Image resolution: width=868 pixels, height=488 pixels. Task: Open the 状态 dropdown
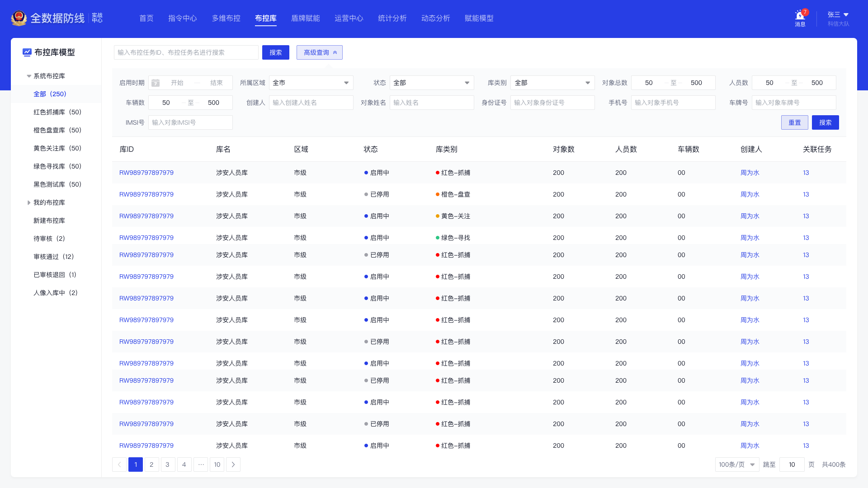point(432,83)
